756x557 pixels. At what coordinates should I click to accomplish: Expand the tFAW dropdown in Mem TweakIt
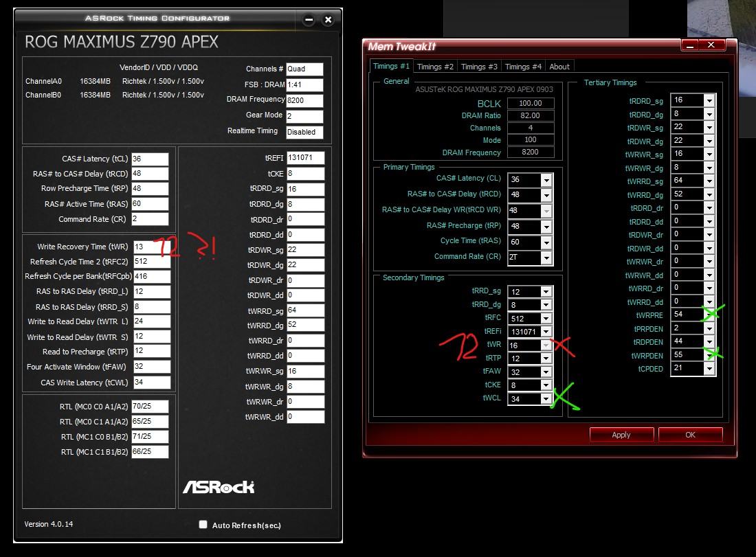546,372
